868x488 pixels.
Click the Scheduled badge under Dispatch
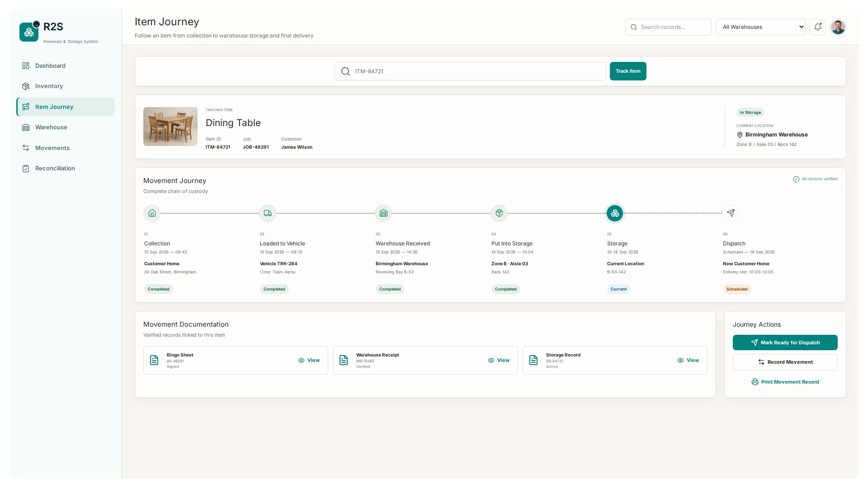click(x=737, y=289)
